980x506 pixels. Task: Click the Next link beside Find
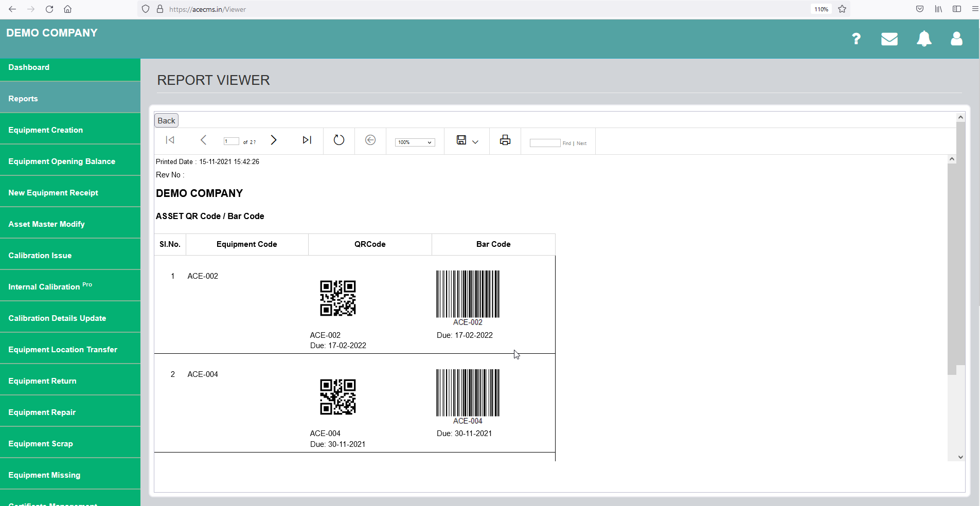coord(581,143)
